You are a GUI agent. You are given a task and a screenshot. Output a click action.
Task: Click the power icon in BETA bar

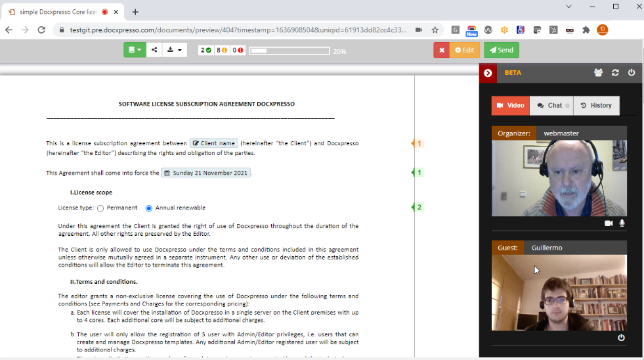[632, 73]
